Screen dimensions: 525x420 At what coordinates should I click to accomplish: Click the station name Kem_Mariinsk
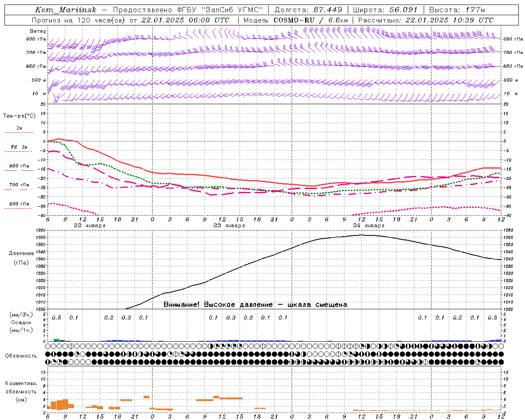tap(66, 10)
